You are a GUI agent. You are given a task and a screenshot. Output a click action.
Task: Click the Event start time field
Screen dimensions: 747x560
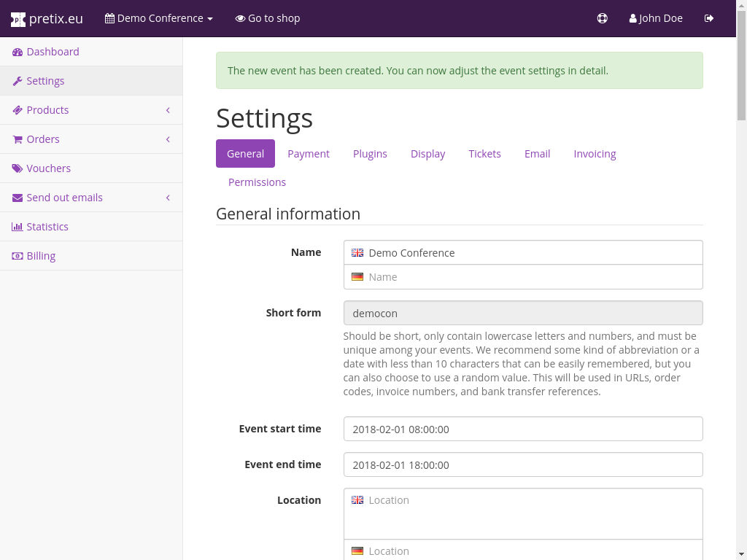(523, 429)
